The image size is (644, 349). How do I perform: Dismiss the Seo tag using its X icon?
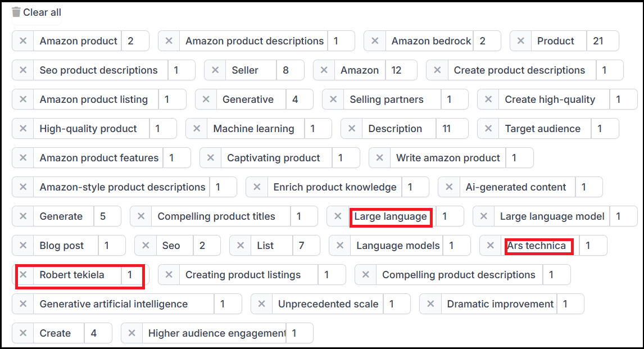tap(145, 245)
